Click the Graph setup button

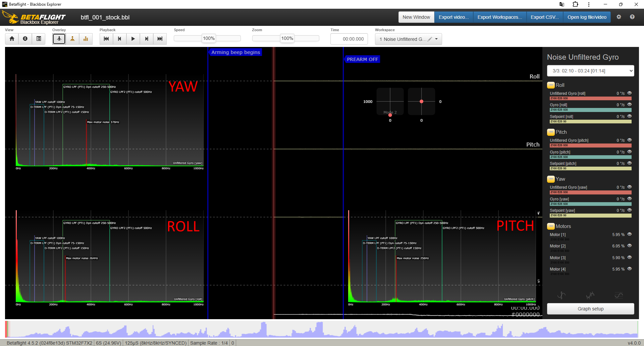(x=590, y=309)
